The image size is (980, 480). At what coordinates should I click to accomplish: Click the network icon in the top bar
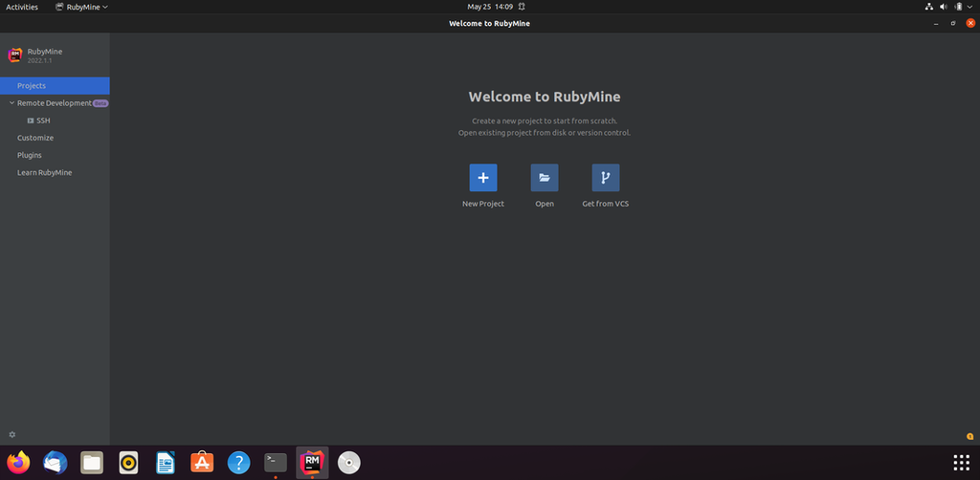(x=928, y=7)
